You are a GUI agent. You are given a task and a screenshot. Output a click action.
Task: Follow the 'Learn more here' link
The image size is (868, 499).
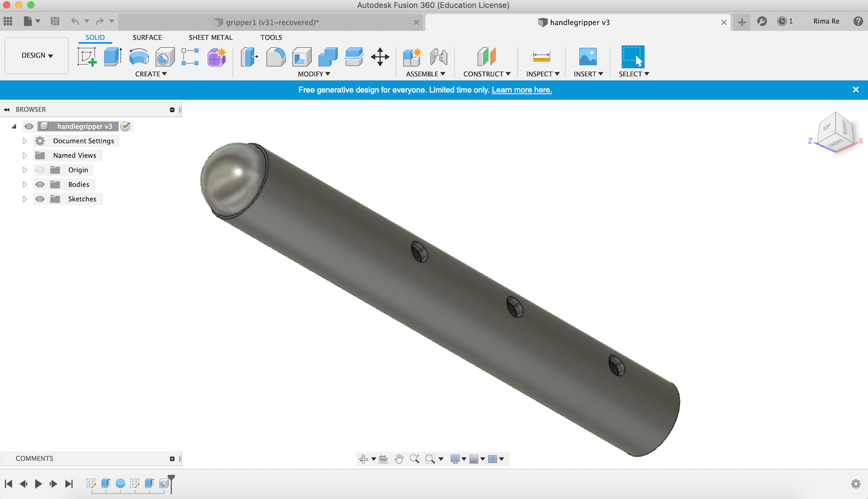(x=521, y=90)
